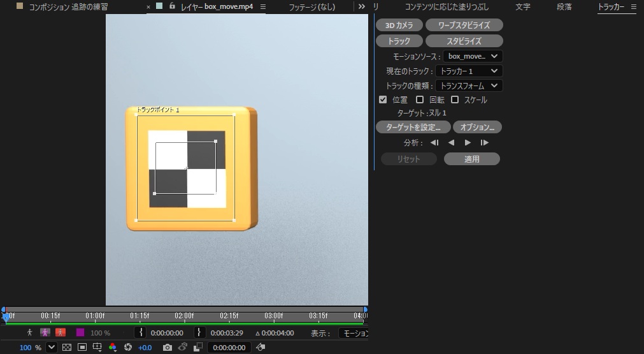The height and width of the screenshot is (354, 644).
Task: Open the トラックの種類 dropdown
Action: (469, 86)
